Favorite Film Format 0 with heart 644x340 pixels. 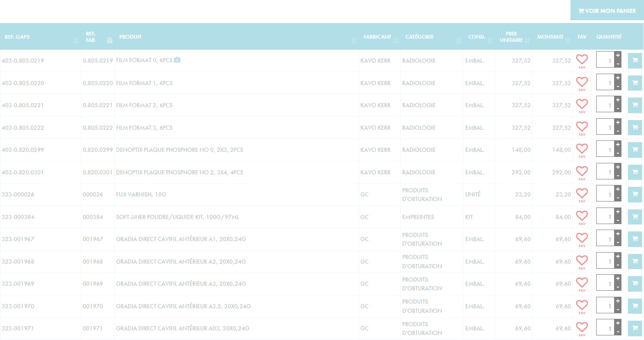(582, 59)
